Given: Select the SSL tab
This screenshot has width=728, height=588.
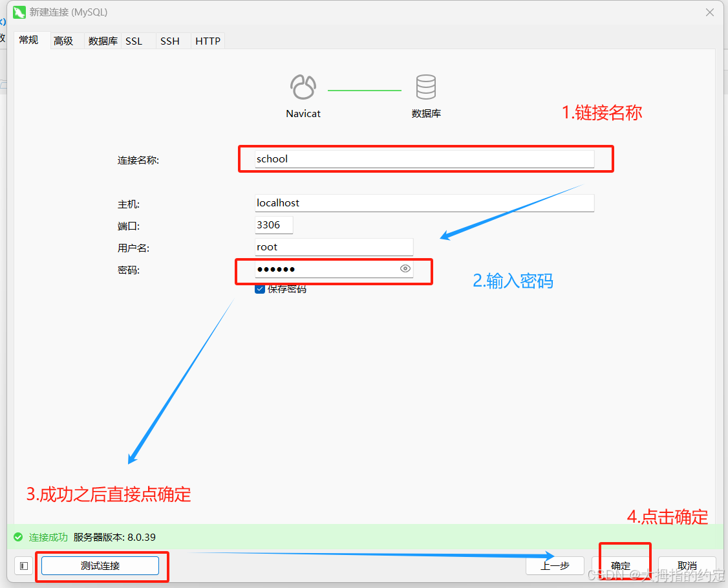Looking at the screenshot, I should (134, 41).
